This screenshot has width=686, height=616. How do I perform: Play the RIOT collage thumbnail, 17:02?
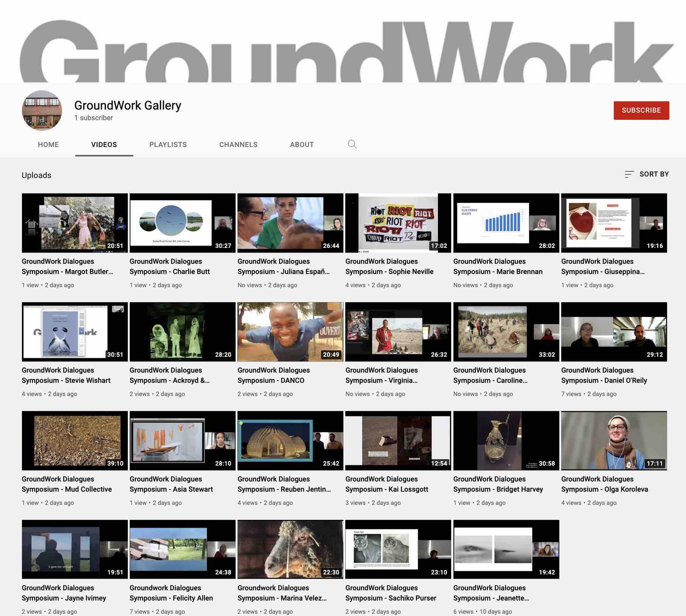click(398, 223)
